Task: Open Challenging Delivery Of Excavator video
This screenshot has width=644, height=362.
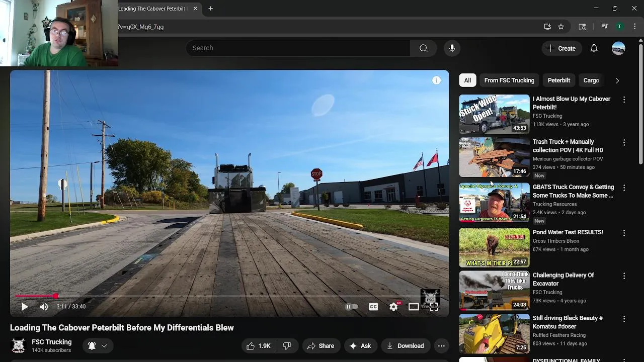Action: 563,280
